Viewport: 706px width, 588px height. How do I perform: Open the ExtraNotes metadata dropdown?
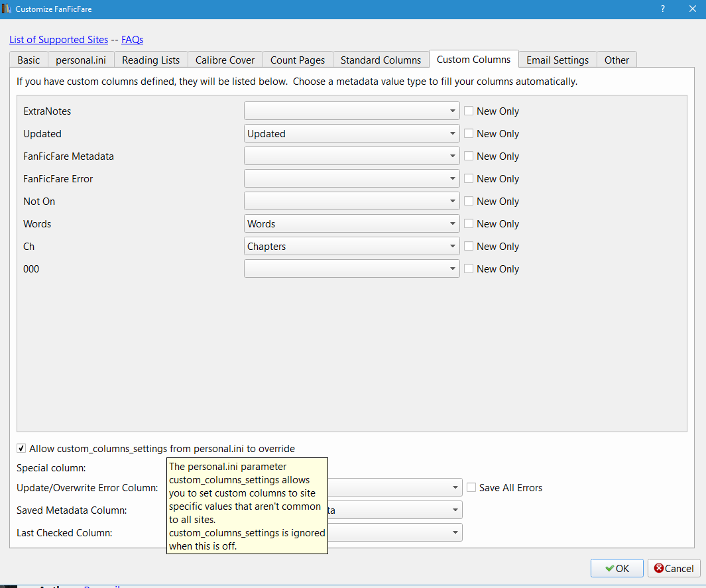[351, 111]
